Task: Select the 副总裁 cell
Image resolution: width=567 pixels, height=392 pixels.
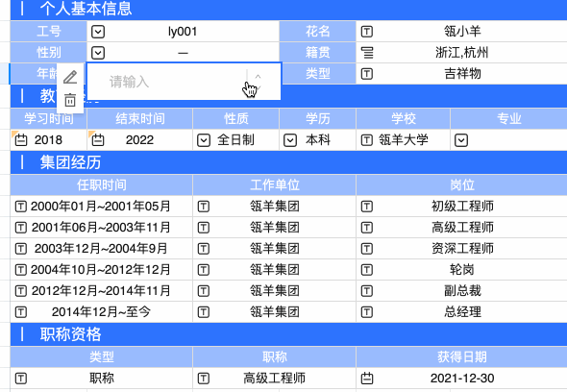Action: (462, 291)
